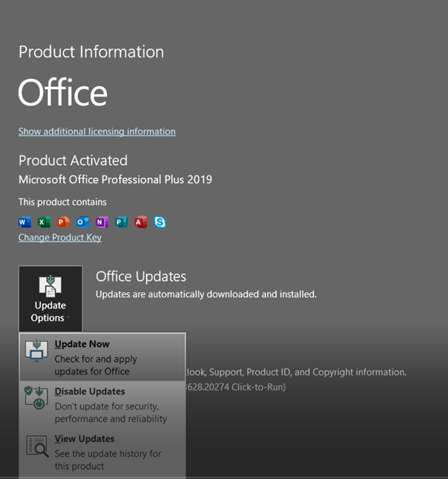Select 'Updates are automatically downloaded and installed.' text
Screen dimensions: 448x479
pos(206,294)
